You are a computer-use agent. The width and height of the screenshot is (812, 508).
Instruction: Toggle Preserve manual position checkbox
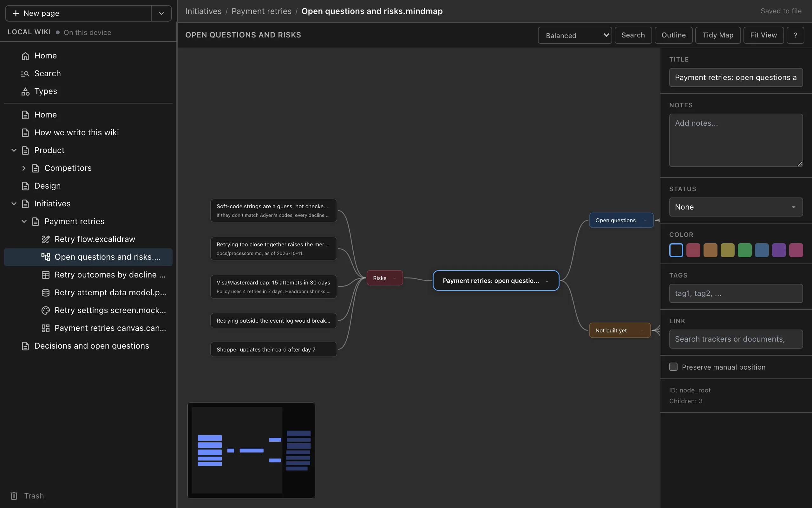673,367
